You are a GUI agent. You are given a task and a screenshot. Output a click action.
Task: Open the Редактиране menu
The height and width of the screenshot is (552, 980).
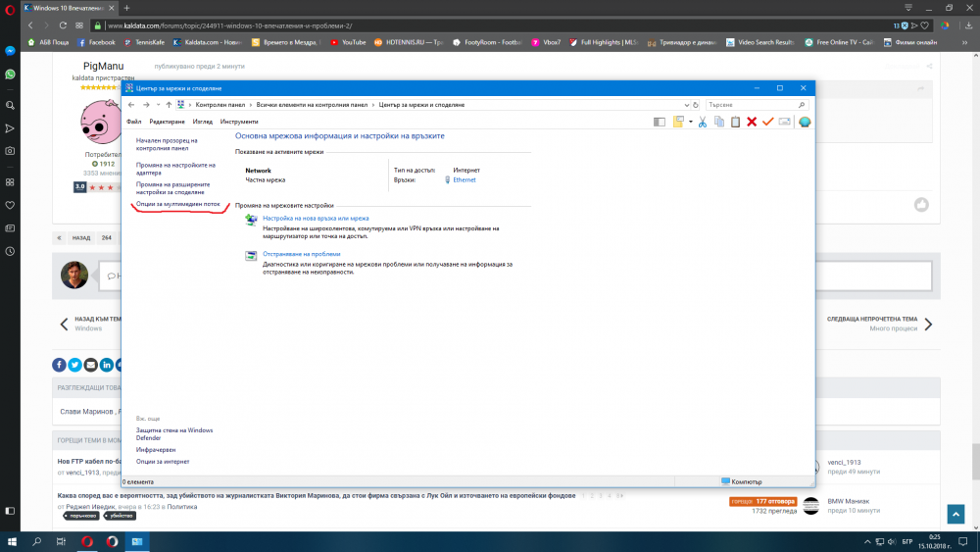(167, 122)
